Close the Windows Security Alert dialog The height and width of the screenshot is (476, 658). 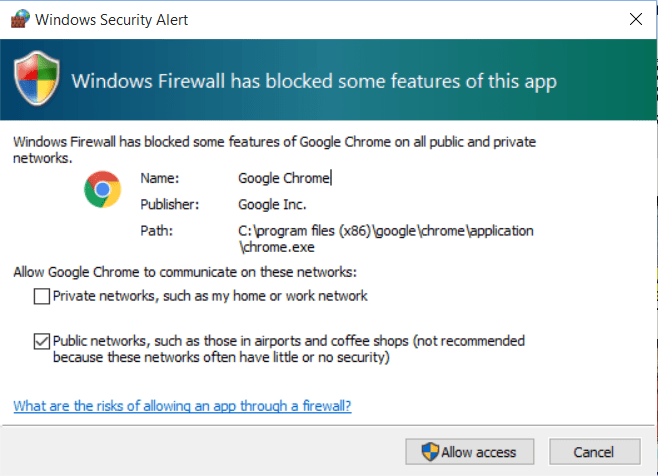(x=635, y=19)
